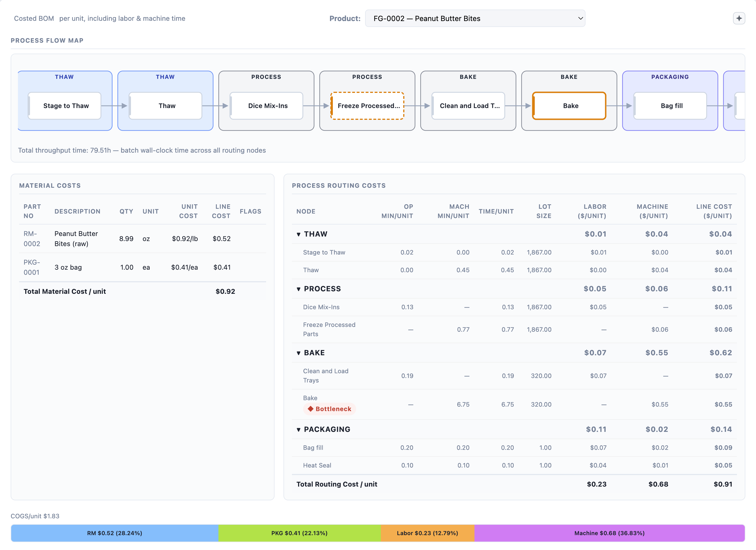Click the sparkle icon button at top right
756x550 pixels.
coord(739,18)
